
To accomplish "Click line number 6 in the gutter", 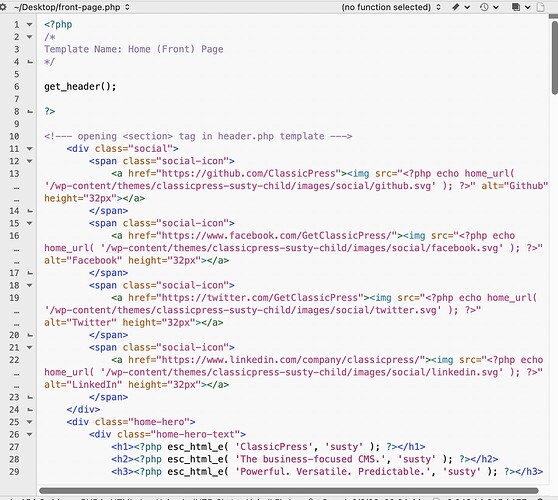I will [17, 87].
